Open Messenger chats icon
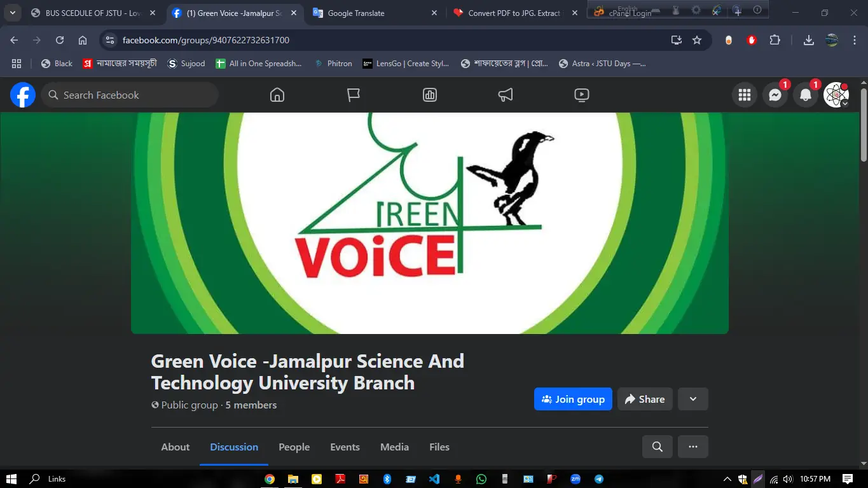The width and height of the screenshot is (868, 488). (775, 95)
